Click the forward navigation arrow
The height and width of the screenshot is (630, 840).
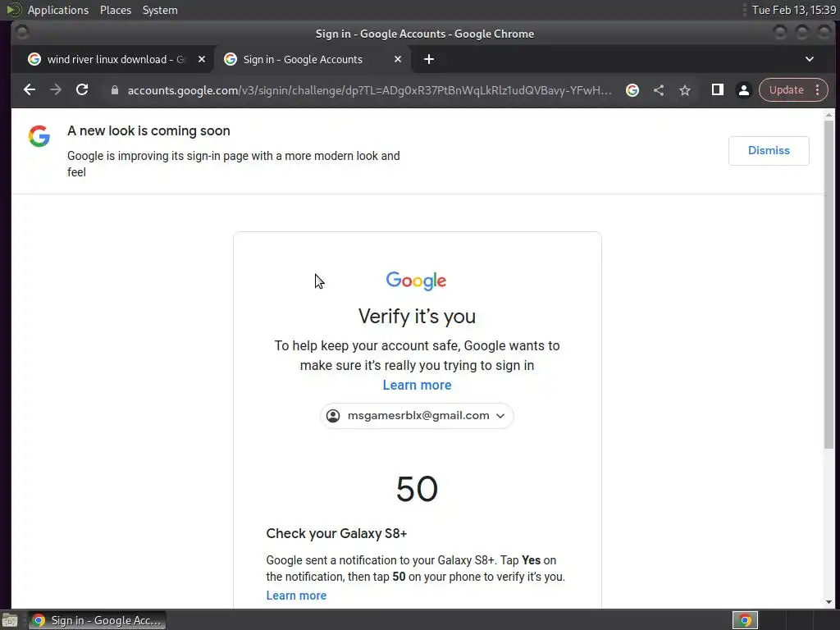[56, 90]
